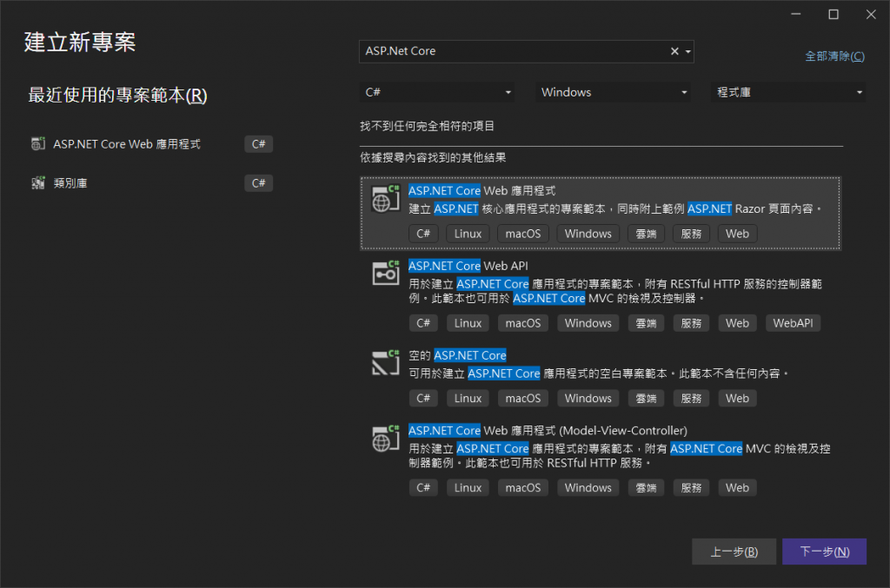890x588 pixels.
Task: Click 雲端 tag under Model-View-Controller template
Action: tap(646, 487)
